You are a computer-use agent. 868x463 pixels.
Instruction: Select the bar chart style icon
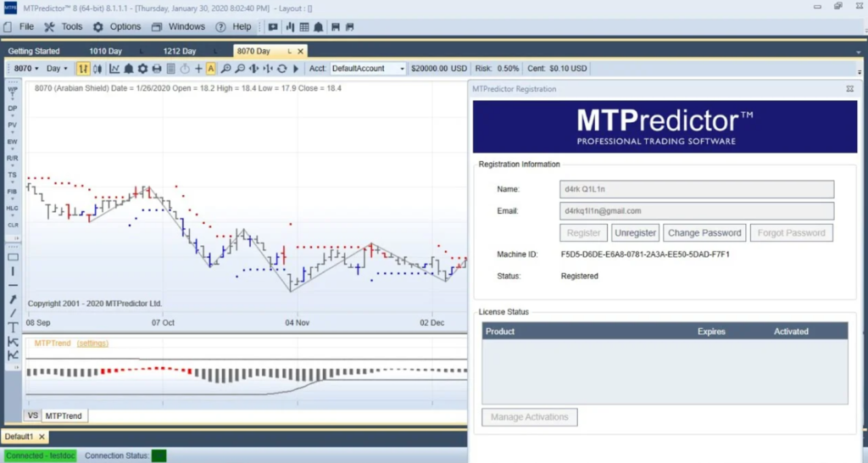pos(83,69)
